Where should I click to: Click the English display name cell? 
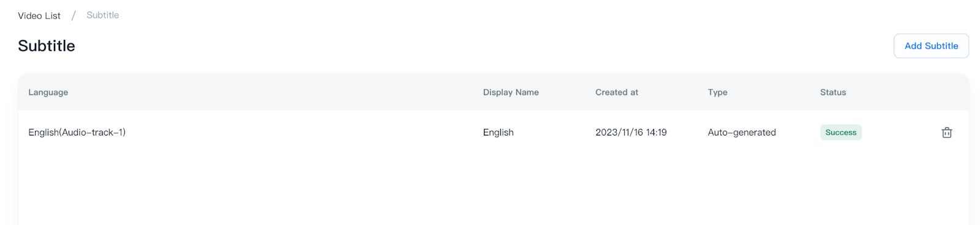[x=499, y=132]
